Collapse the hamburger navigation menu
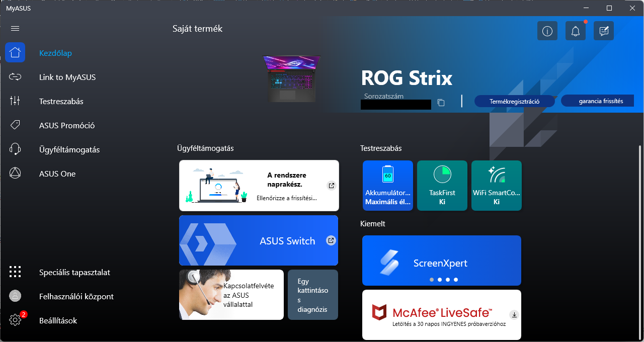 click(15, 29)
